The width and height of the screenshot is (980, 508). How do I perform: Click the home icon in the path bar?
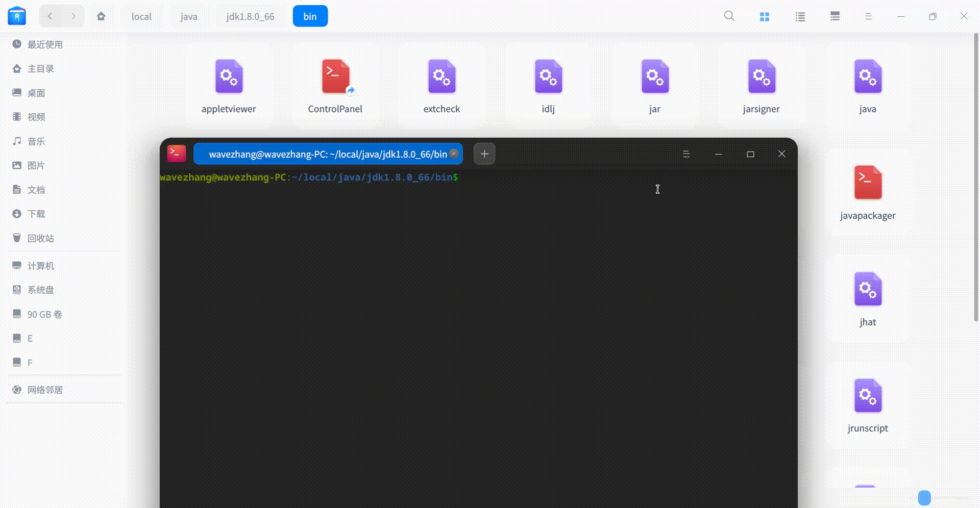(102, 16)
